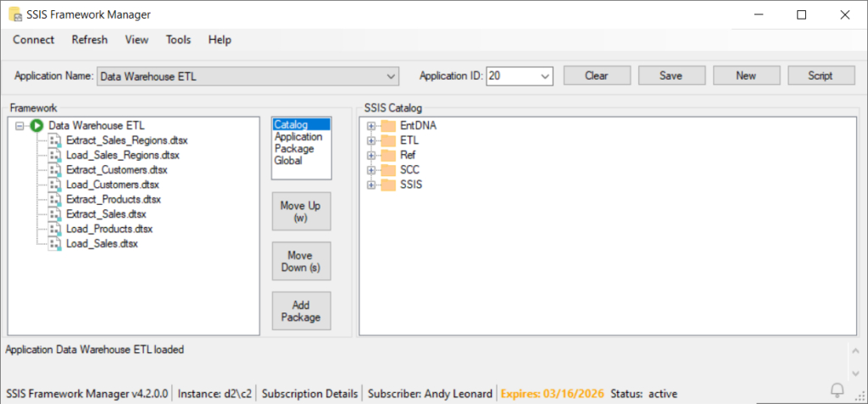Open the Application Name dropdown
868x404 pixels.
pyautogui.click(x=391, y=76)
